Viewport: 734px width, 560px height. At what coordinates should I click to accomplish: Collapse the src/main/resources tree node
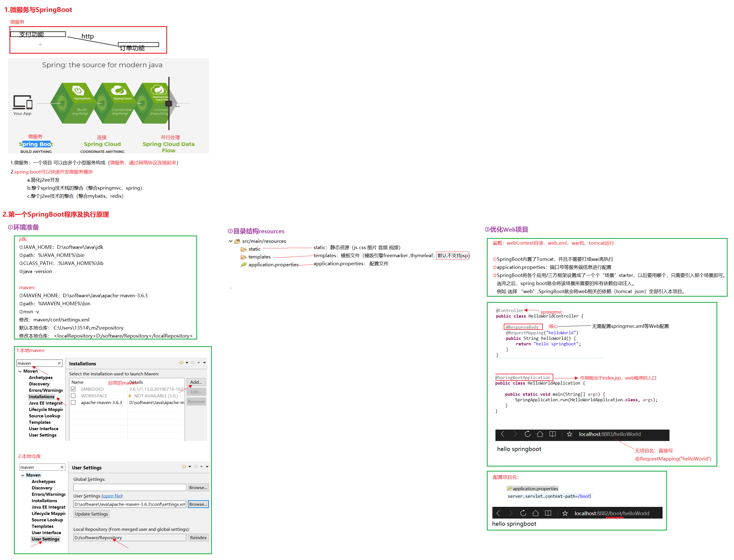(x=231, y=241)
